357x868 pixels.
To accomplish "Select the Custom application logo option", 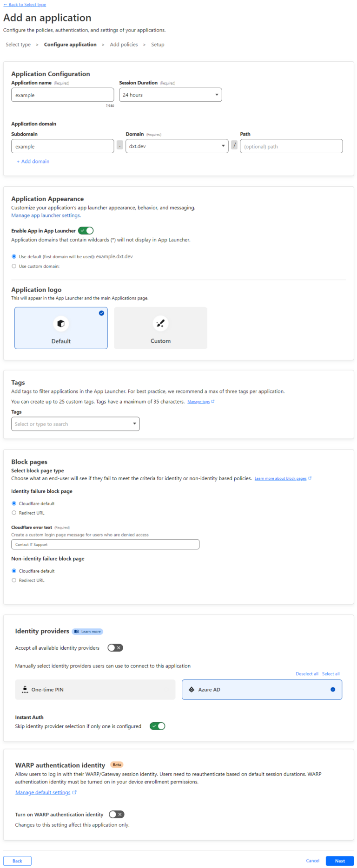I will tap(160, 327).
